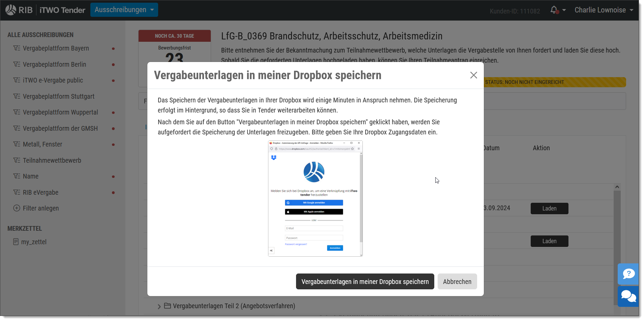Open Charlie Lownoise user menu
The image size is (644, 321).
pyautogui.click(x=604, y=10)
